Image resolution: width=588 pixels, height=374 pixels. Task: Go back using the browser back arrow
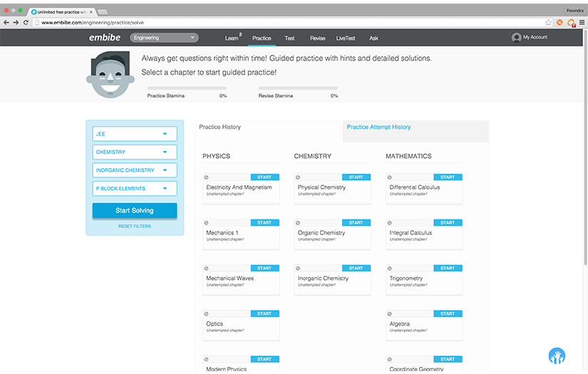(6, 23)
